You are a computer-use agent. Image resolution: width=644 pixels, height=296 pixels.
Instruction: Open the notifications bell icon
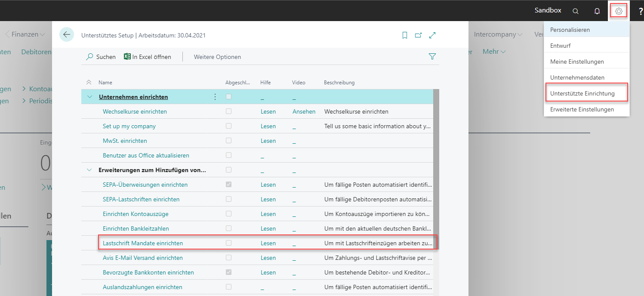pos(597,11)
